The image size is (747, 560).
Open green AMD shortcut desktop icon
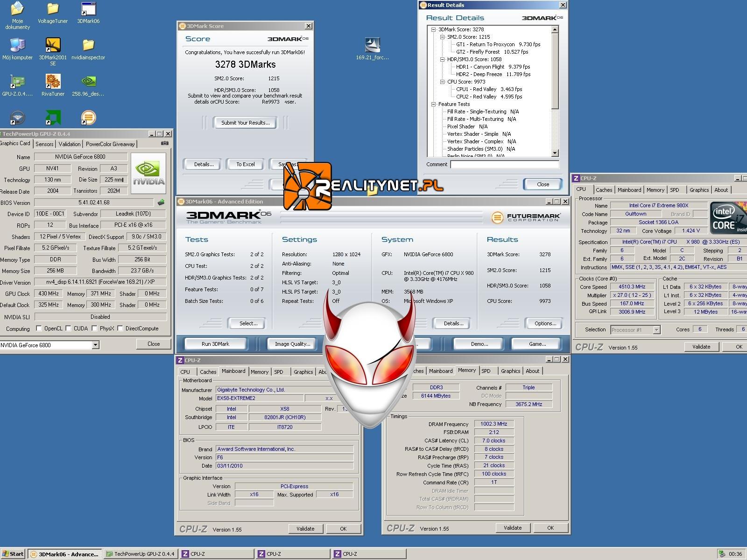coord(53,117)
